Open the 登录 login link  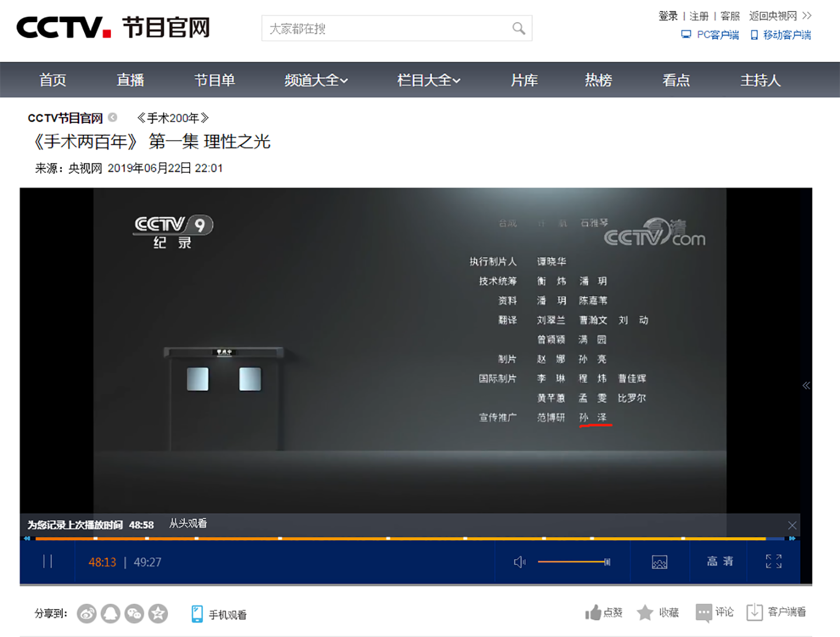click(x=668, y=16)
